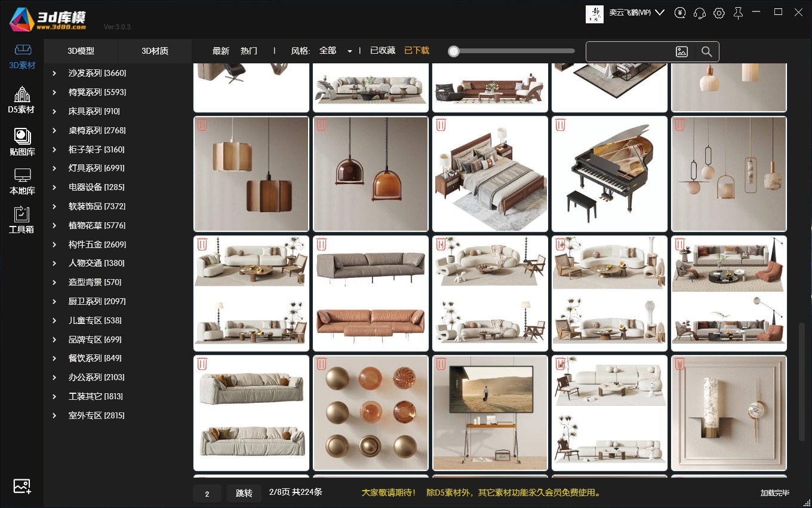Expand the 沙发系列 category

[x=54, y=74]
